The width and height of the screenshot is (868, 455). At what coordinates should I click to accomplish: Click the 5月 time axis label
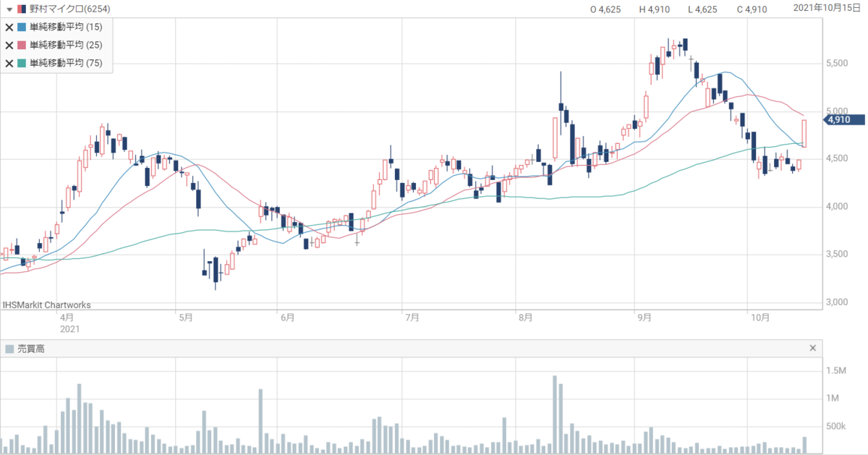coord(184,317)
